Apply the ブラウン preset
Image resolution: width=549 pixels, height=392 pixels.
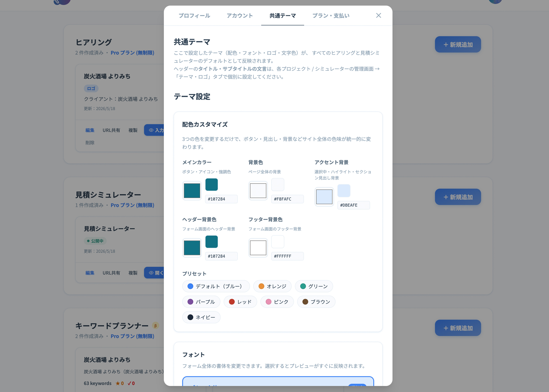coord(316,302)
